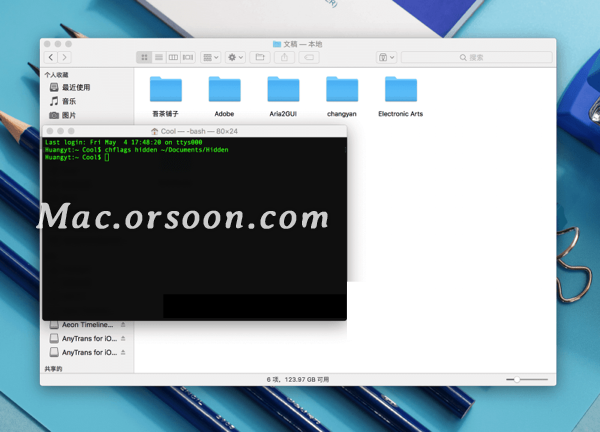Switch Finder to icon view
Screen dimensions: 600x432
(x=144, y=57)
